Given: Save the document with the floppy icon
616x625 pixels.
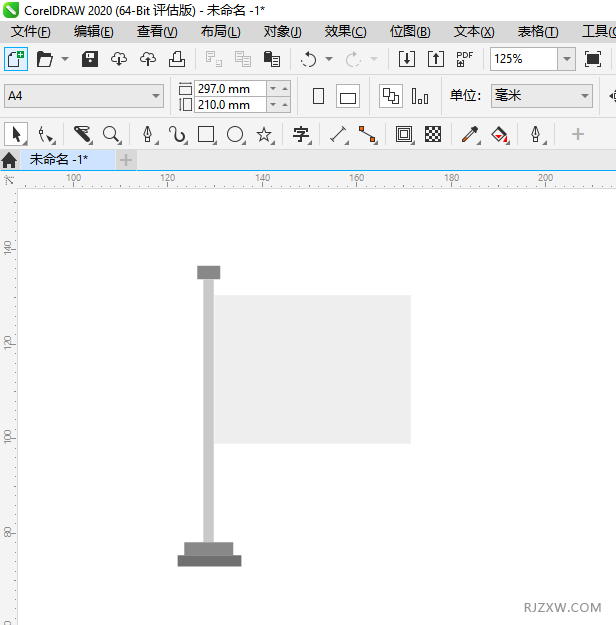Looking at the screenshot, I should pos(90,59).
